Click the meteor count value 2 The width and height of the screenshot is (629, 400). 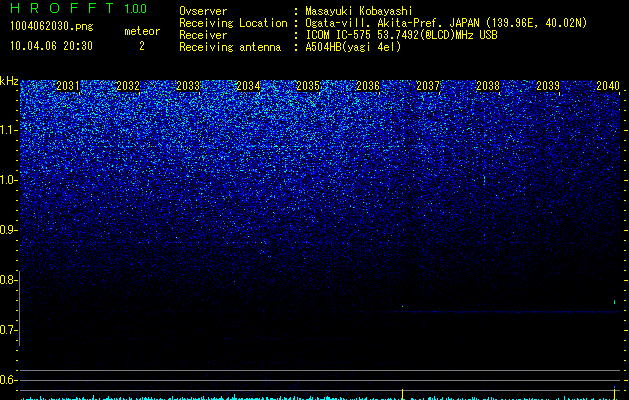142,46
